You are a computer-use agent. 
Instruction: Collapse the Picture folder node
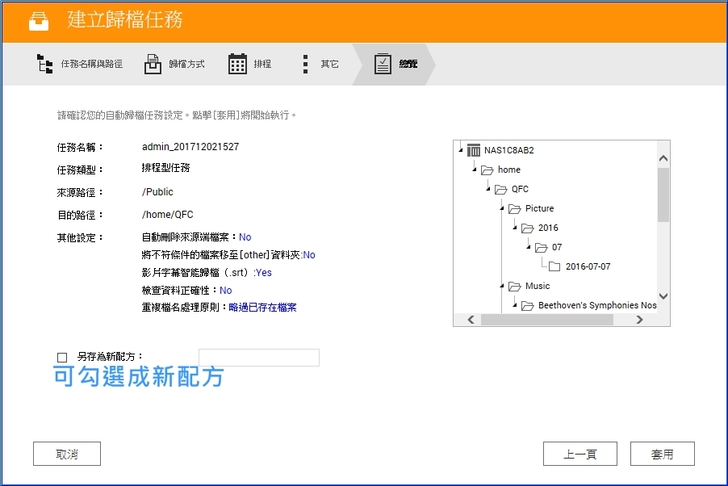(501, 208)
